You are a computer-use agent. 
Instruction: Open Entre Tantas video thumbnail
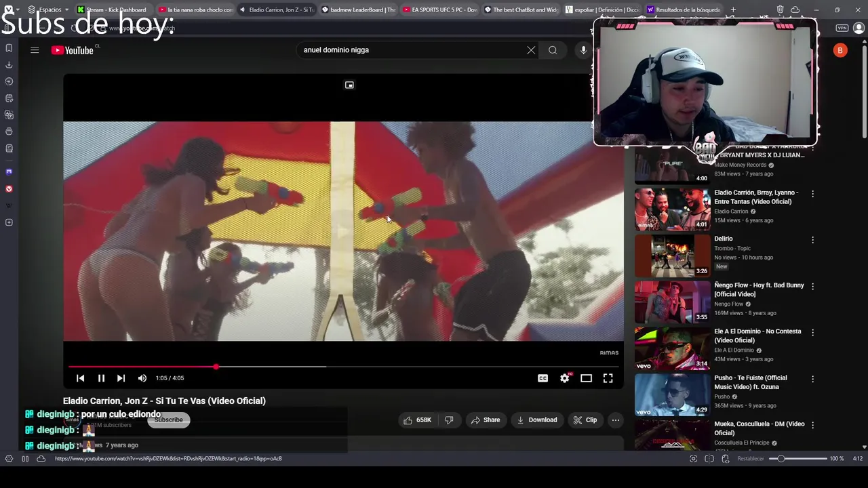click(x=672, y=209)
